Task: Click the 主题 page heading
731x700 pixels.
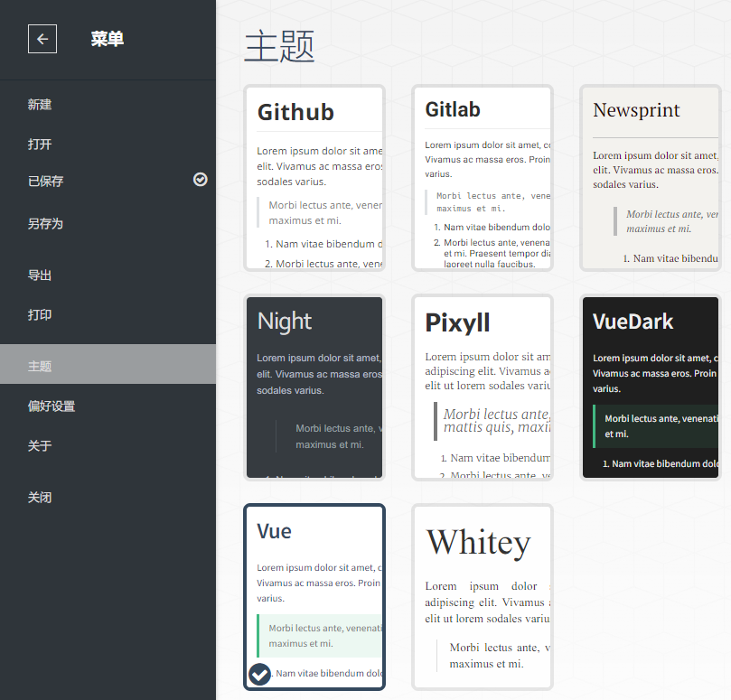Action: (x=279, y=46)
